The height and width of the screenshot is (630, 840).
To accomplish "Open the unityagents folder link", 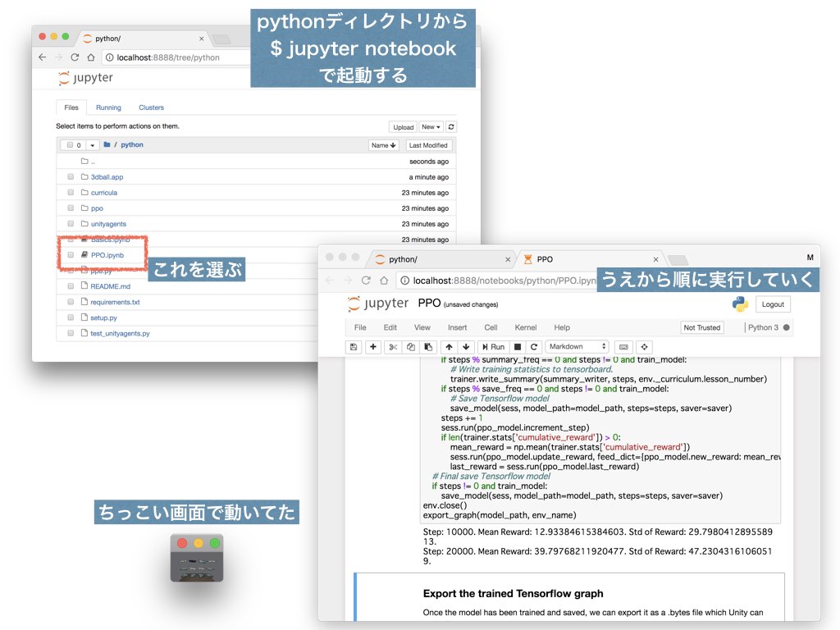I will coord(108,223).
